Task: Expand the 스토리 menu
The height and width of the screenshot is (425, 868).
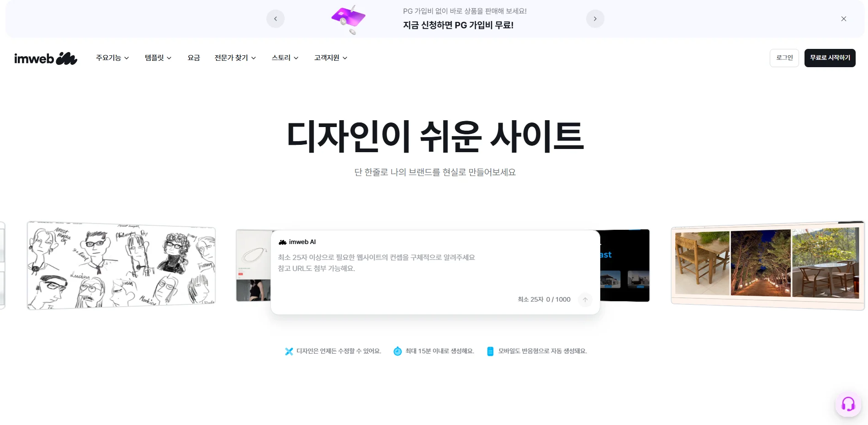Action: [x=285, y=58]
